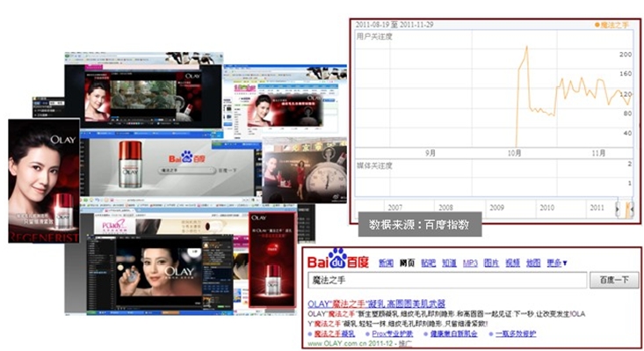Screen dimensions: 644x351
Task: Focus the search box containing 魔法之手
Action: tap(447, 280)
